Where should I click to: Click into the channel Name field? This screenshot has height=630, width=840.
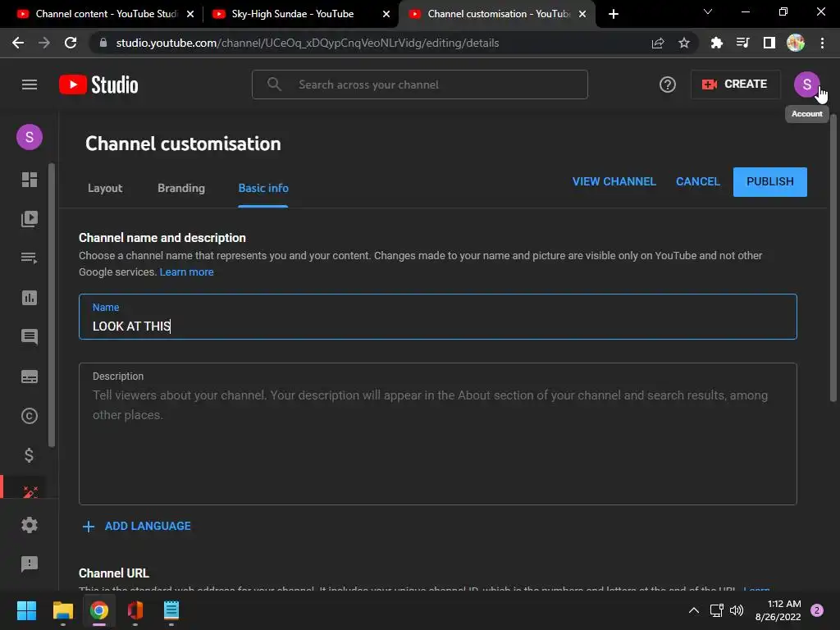[x=438, y=317]
